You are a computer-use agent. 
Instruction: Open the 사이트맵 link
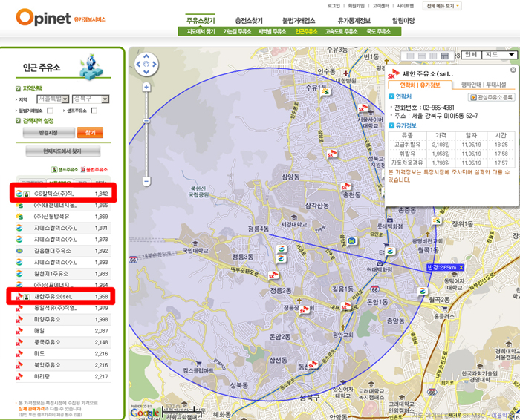click(x=406, y=6)
